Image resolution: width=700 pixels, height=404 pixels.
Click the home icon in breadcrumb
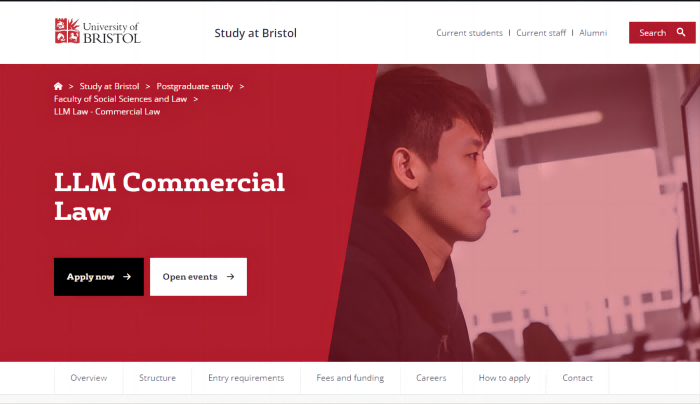[x=58, y=86]
